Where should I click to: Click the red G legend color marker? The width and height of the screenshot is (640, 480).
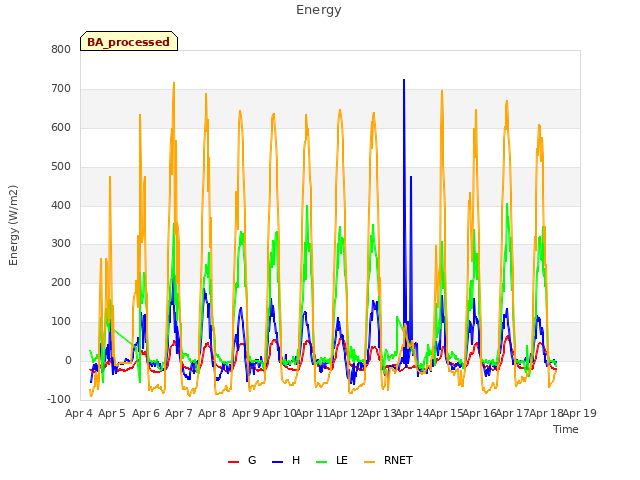click(233, 462)
